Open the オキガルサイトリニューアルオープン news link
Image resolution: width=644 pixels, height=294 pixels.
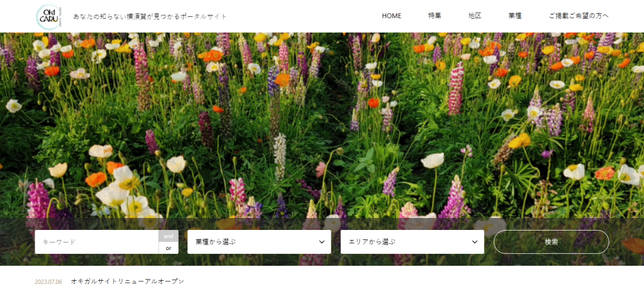(127, 281)
